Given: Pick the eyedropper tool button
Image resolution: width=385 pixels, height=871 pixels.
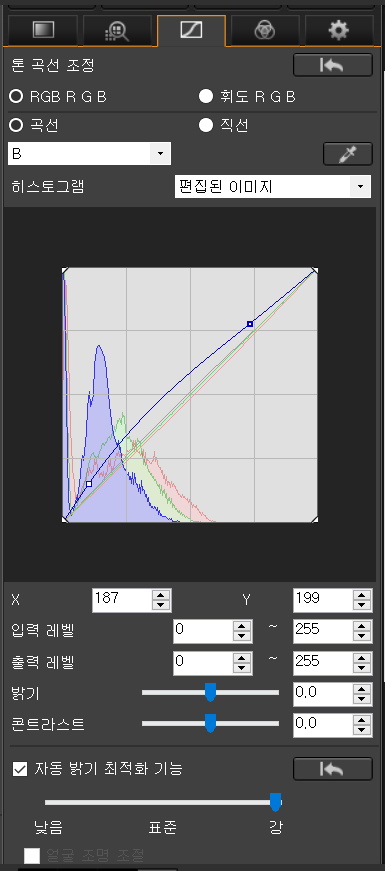Looking at the screenshot, I should [348, 154].
